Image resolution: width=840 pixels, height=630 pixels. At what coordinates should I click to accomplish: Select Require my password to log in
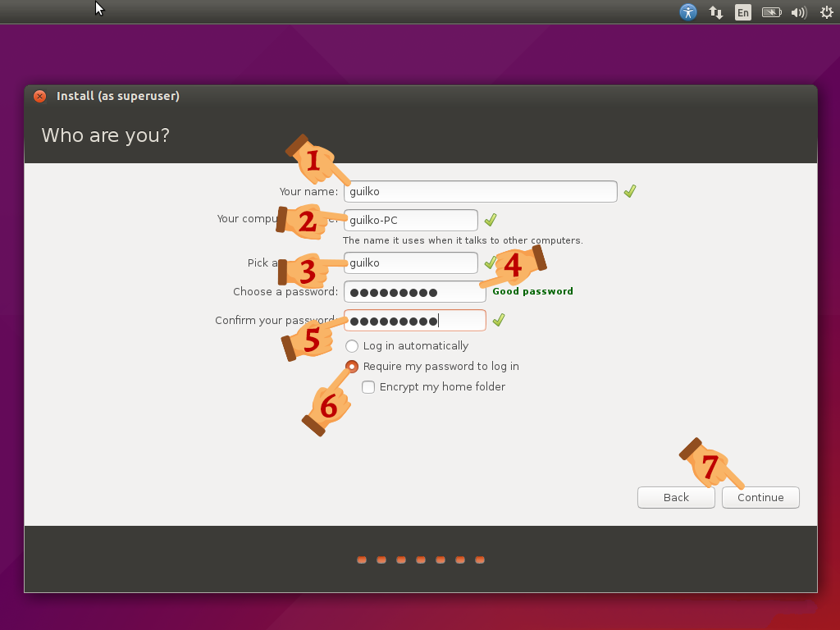tap(352, 366)
